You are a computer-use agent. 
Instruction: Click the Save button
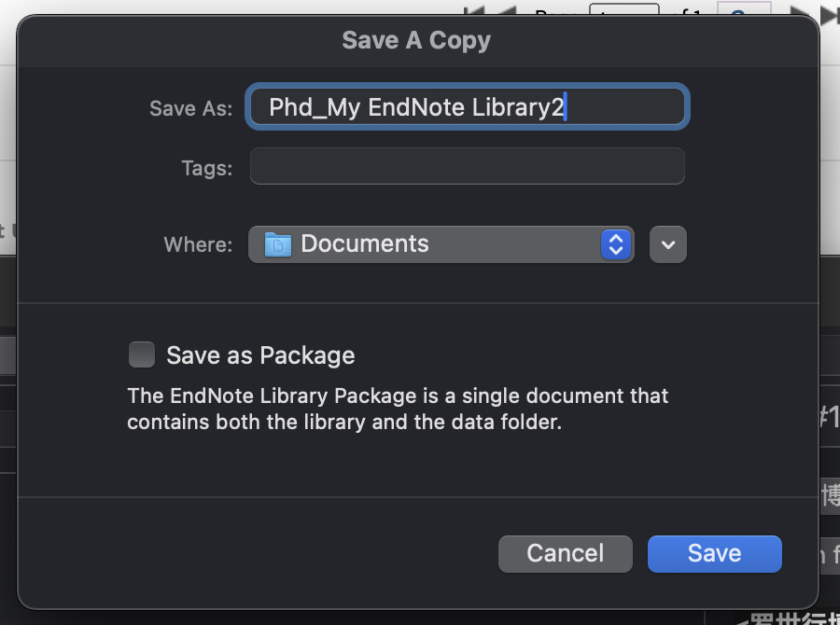coord(715,554)
